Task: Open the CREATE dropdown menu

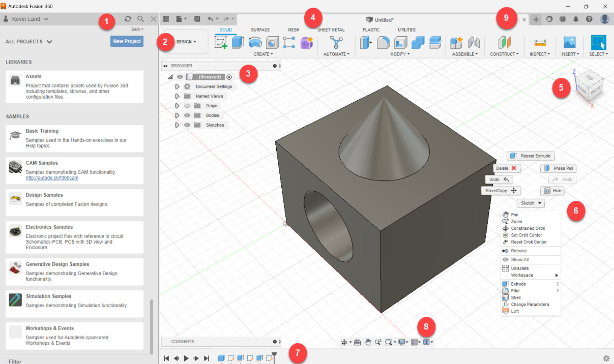Action: pos(263,54)
